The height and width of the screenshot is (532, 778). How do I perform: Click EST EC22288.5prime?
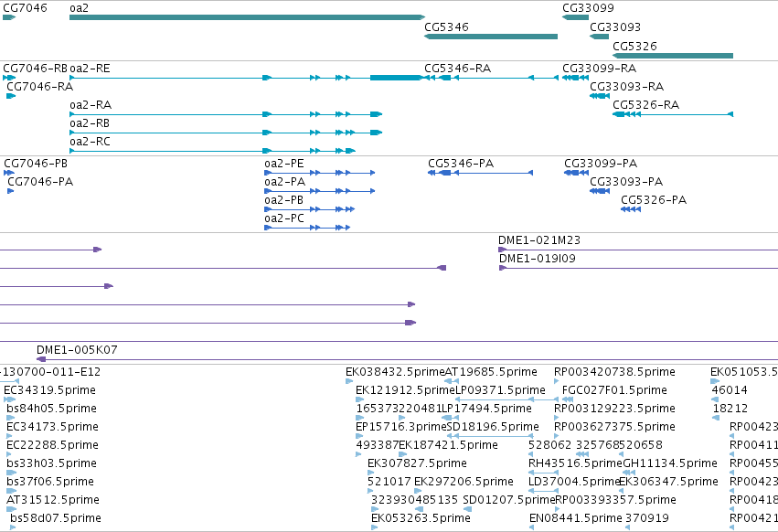(x=53, y=445)
